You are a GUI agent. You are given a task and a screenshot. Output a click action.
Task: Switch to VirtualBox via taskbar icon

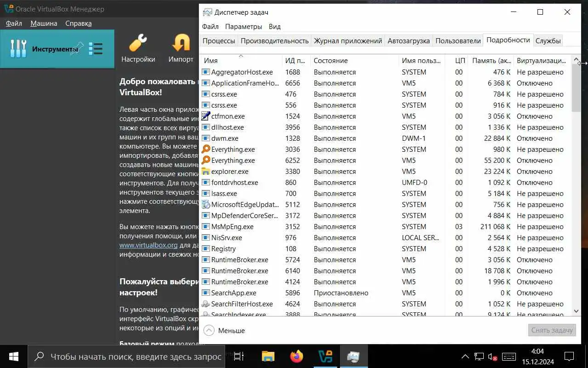coord(326,356)
